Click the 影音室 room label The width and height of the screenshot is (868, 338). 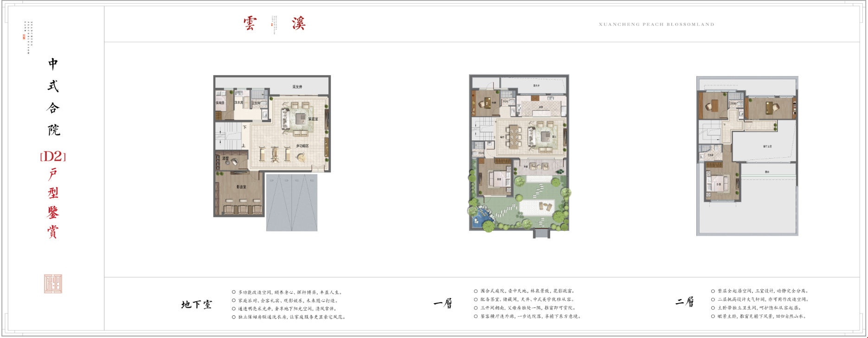[x=241, y=187]
